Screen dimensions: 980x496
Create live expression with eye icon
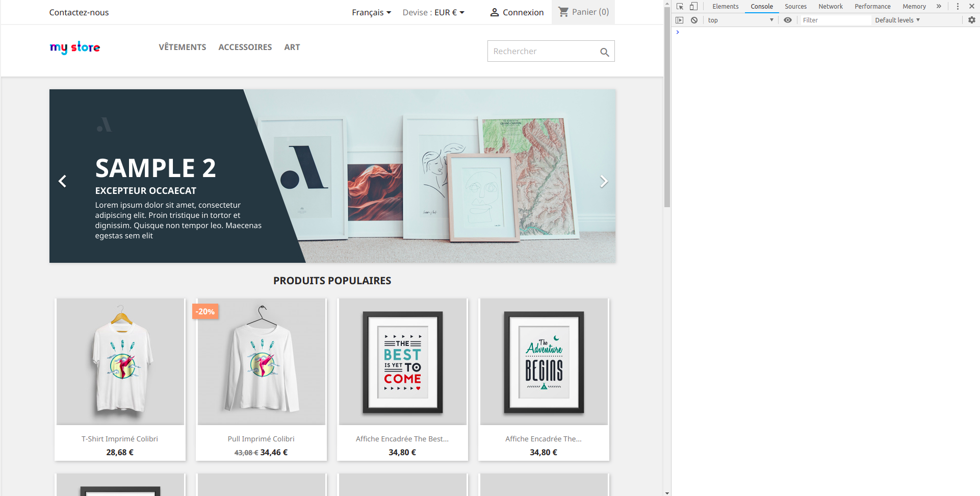(788, 20)
